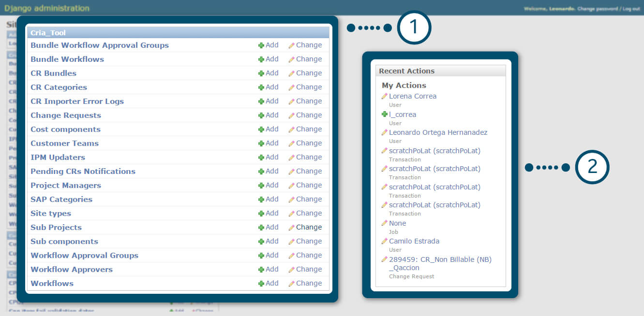
Task: Click green plus icon beside Workflows
Action: click(261, 284)
